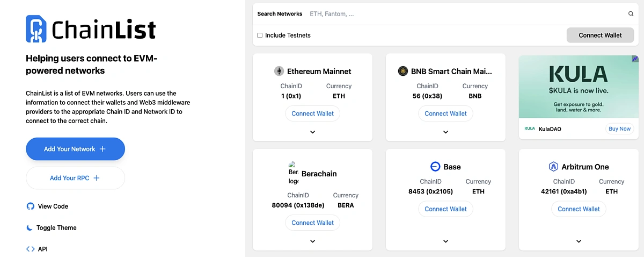
Task: Expand the Berachain card chevron
Action: click(312, 241)
